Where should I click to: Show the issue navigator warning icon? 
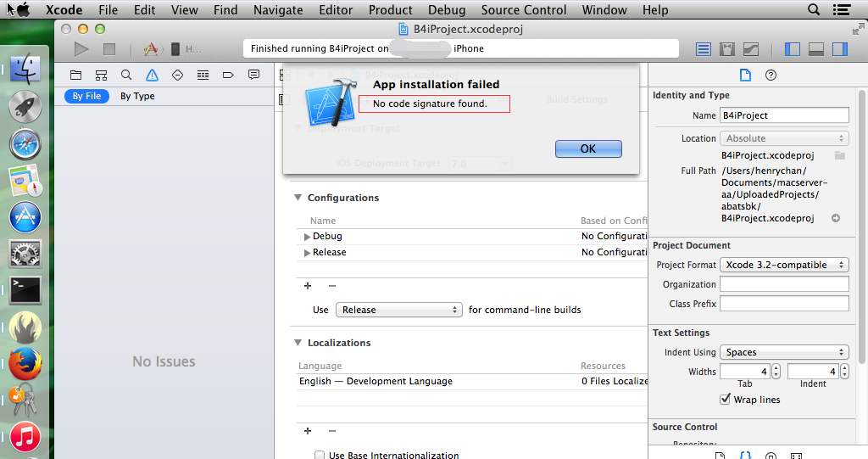(152, 75)
